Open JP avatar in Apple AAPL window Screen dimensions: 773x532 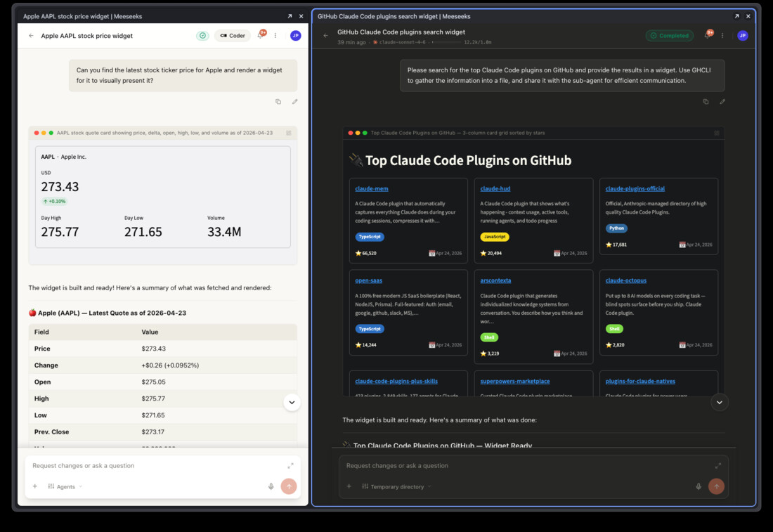pyautogui.click(x=295, y=36)
